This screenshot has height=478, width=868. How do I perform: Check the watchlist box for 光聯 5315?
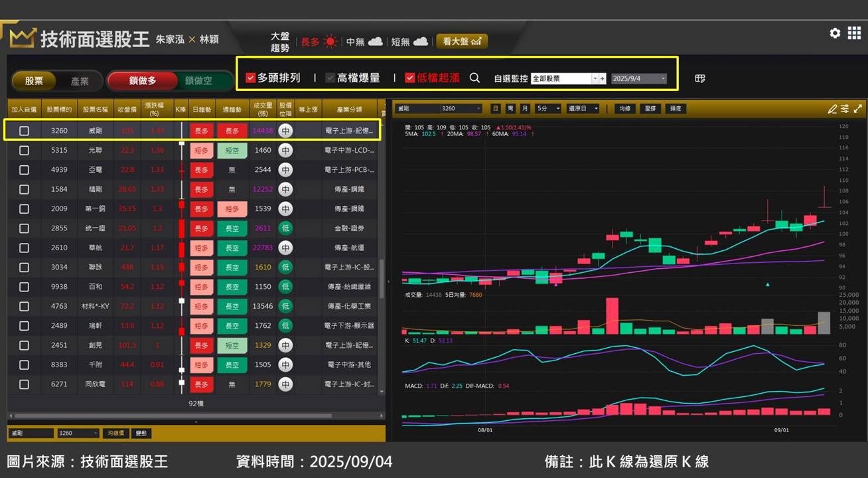point(24,151)
